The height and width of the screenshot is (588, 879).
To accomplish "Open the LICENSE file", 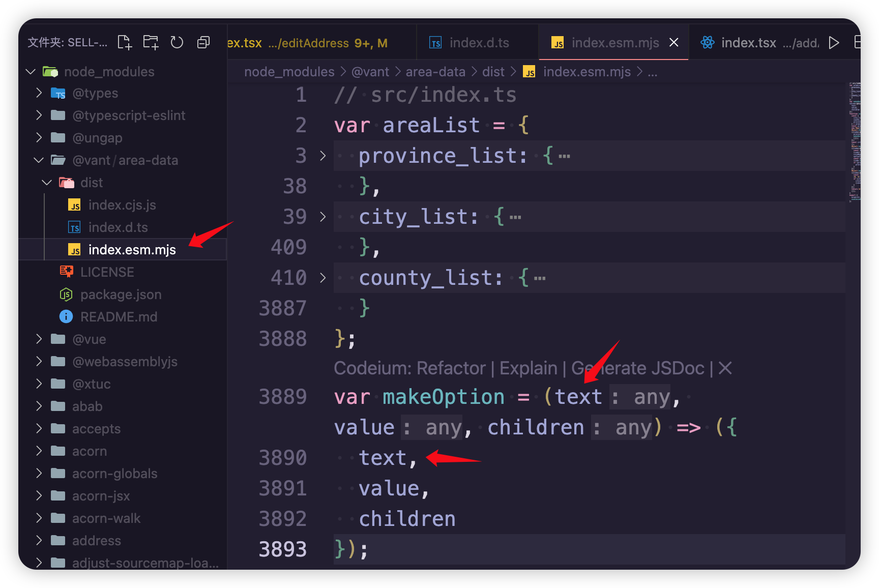I will pos(107,272).
